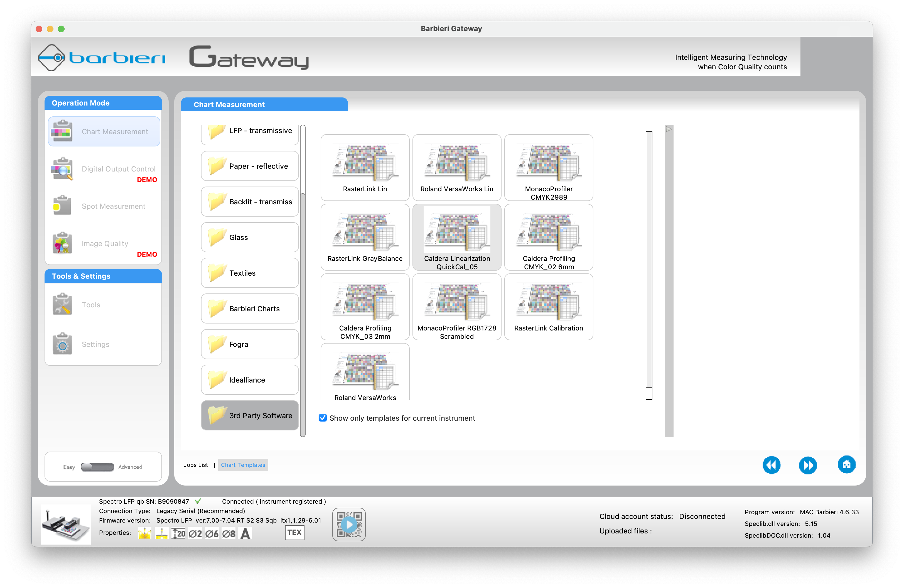Toggle the Easy/Advanced mode switch

(97, 467)
